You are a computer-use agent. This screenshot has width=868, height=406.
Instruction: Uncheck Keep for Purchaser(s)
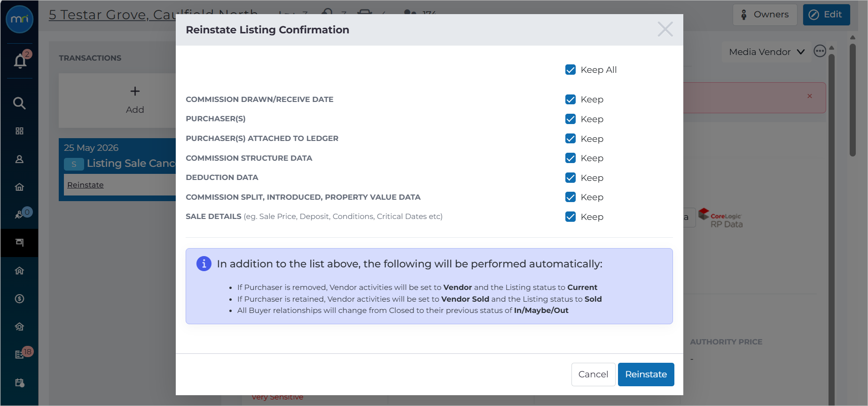pyautogui.click(x=571, y=119)
